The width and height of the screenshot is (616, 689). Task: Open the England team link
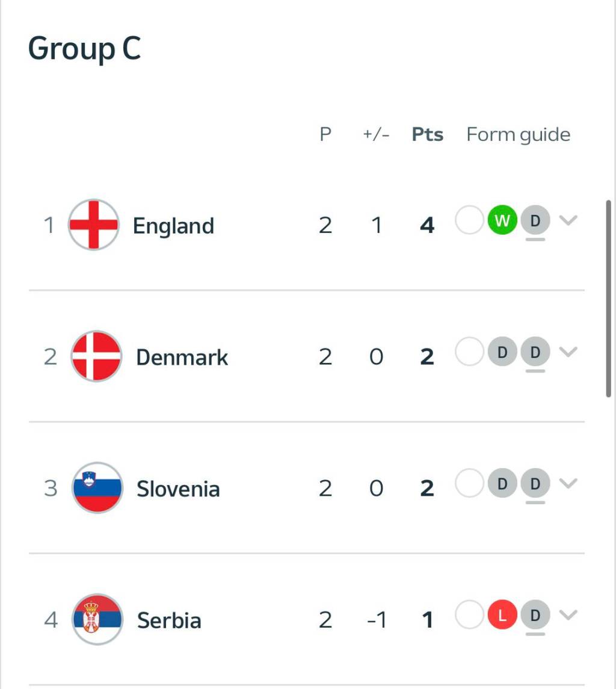click(x=173, y=226)
